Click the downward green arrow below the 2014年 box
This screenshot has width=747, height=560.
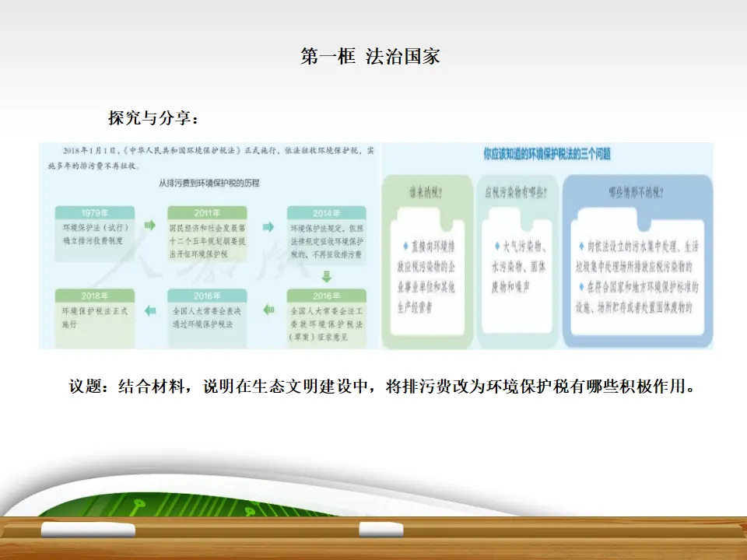click(x=326, y=276)
